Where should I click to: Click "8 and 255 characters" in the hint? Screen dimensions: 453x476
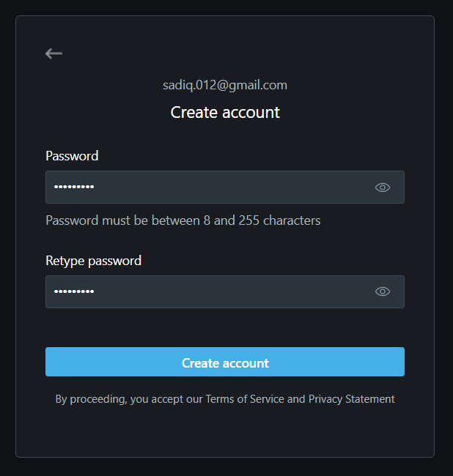(x=262, y=220)
